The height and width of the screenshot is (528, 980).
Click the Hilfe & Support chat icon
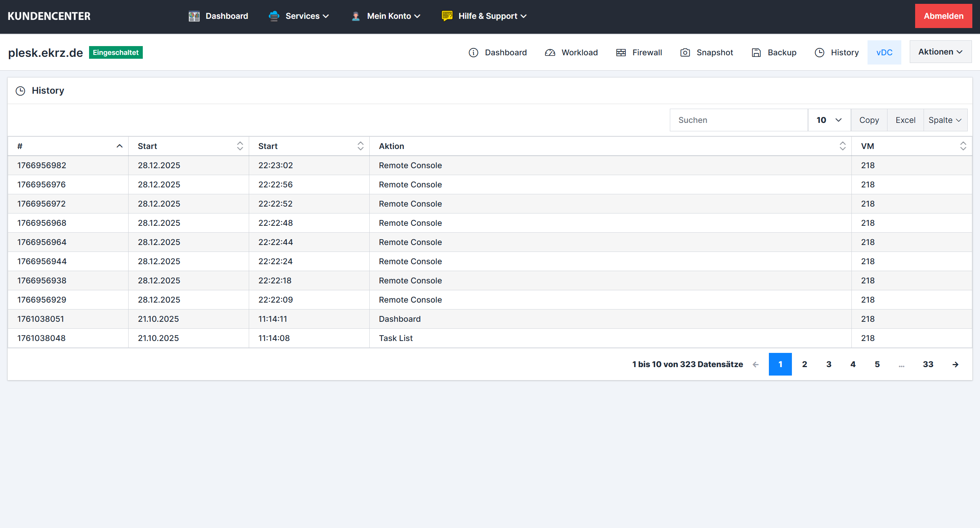[x=447, y=16]
